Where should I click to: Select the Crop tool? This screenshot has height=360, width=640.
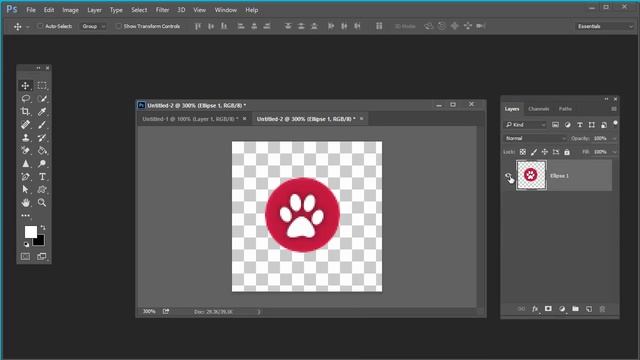(25, 111)
